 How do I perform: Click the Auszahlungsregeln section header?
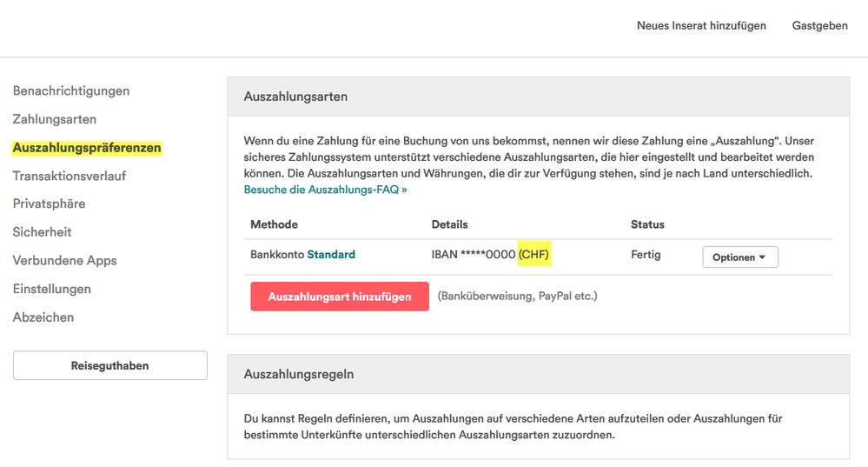pyautogui.click(x=299, y=374)
